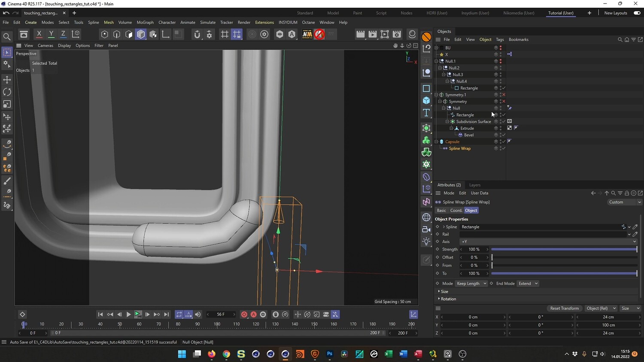
Task: Enable the Symmetry.1 object's red X toggle
Action: pyautogui.click(x=504, y=95)
